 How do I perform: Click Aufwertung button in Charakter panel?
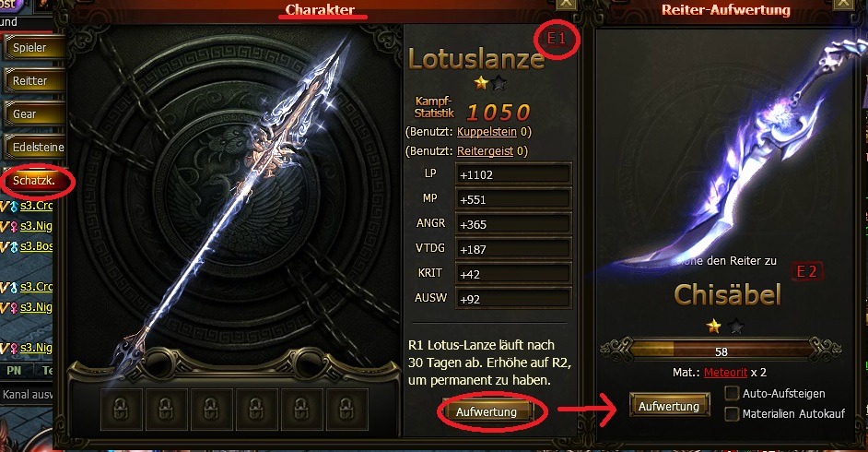(487, 412)
